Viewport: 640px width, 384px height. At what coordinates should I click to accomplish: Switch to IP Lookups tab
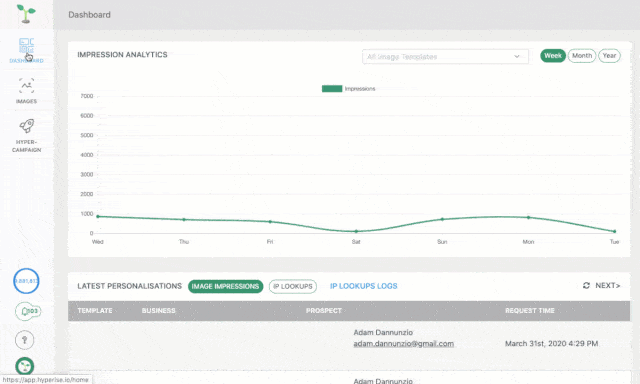pyautogui.click(x=293, y=286)
